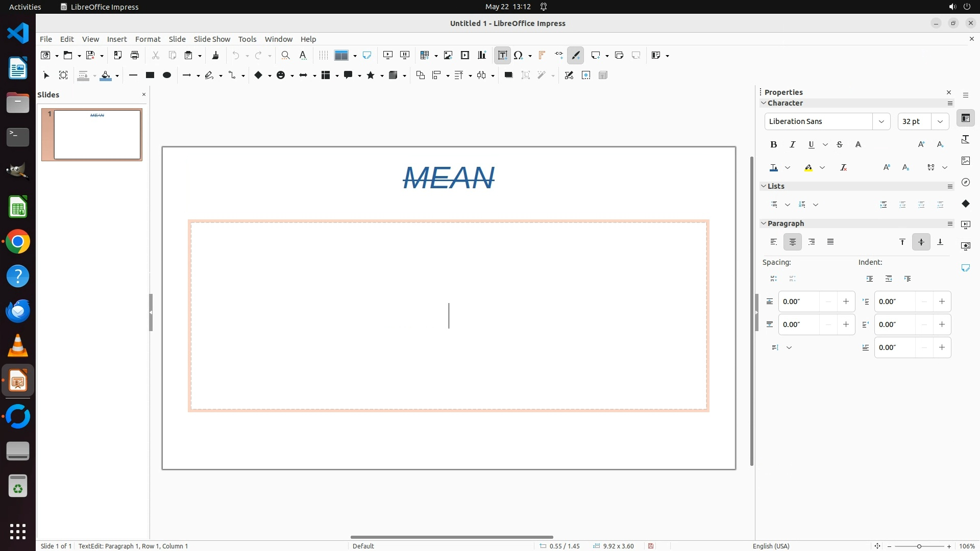This screenshot has height=551, width=980.
Task: Select the Rectangle drawing tool
Action: [150, 75]
